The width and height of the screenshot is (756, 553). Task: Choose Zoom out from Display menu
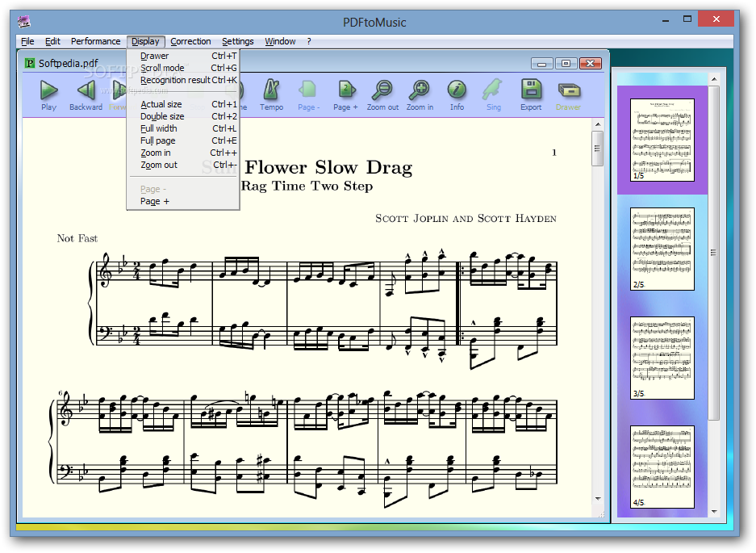pyautogui.click(x=183, y=165)
